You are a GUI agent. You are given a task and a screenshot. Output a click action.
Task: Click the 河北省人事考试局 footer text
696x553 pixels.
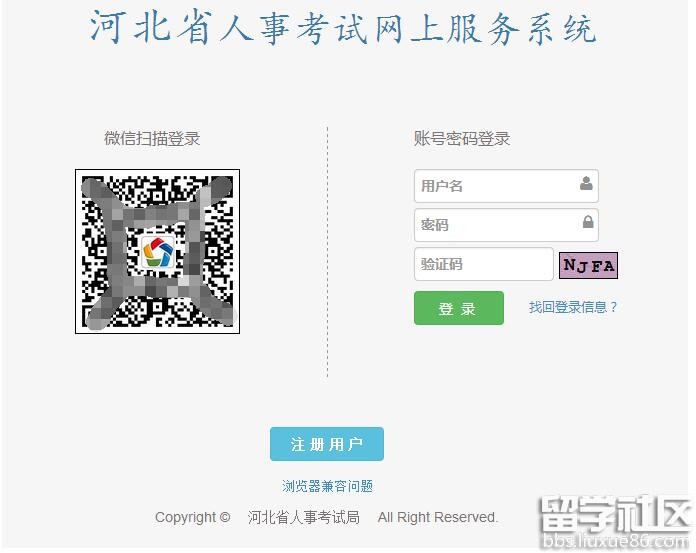(304, 517)
